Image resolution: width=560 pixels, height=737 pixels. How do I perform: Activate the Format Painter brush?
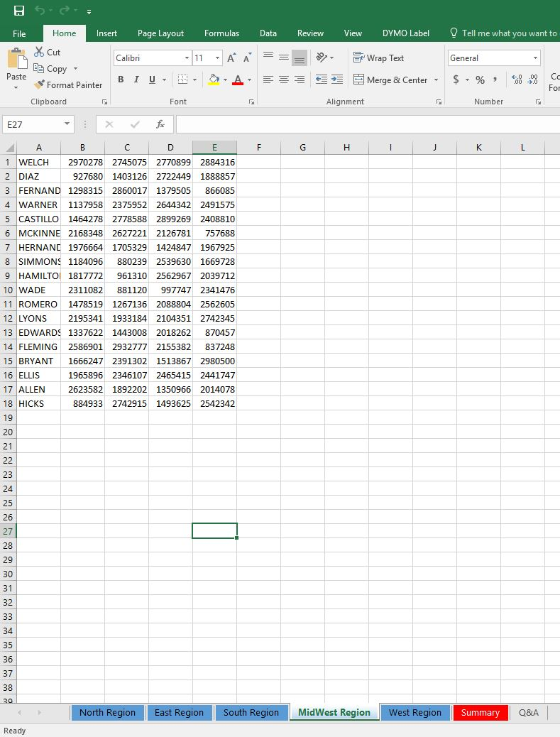pos(68,85)
